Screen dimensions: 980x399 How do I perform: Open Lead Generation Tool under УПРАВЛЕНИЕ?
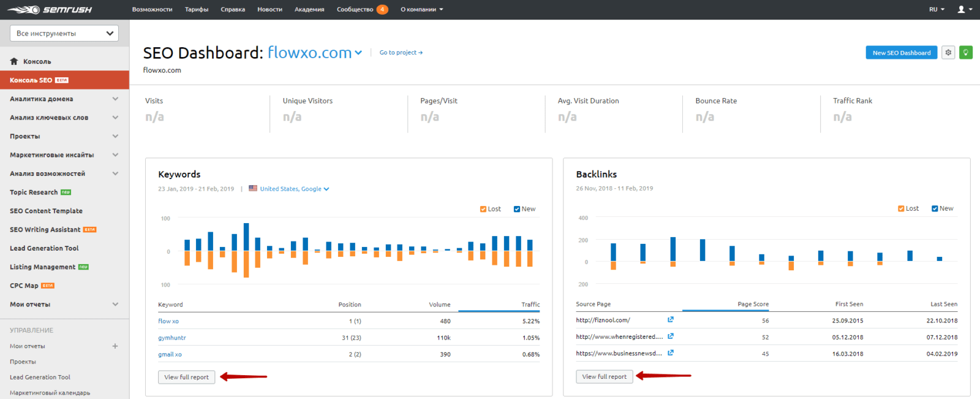click(x=40, y=378)
